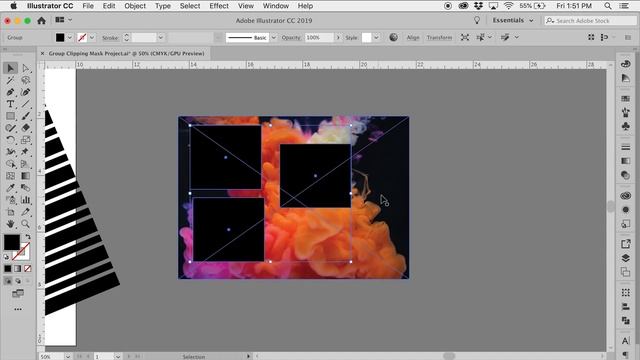Viewport: 640px width, 360px height.
Task: Open the Symbols panel club icon
Action: tap(625, 126)
